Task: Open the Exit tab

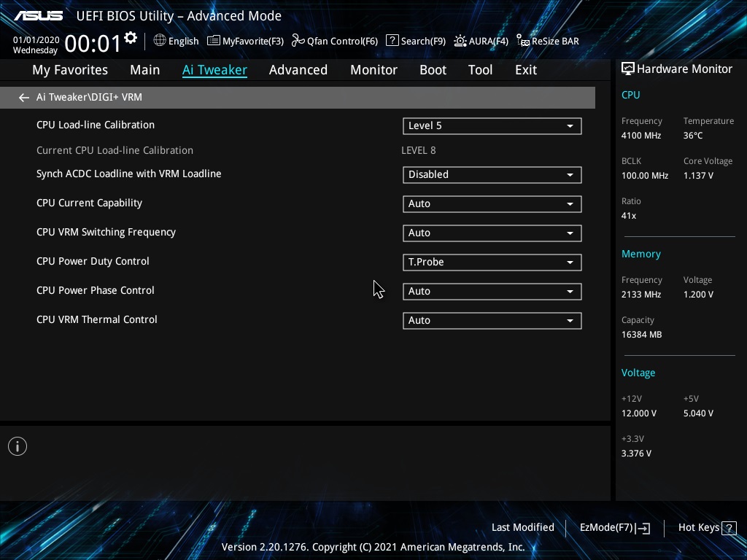Action: (526, 69)
